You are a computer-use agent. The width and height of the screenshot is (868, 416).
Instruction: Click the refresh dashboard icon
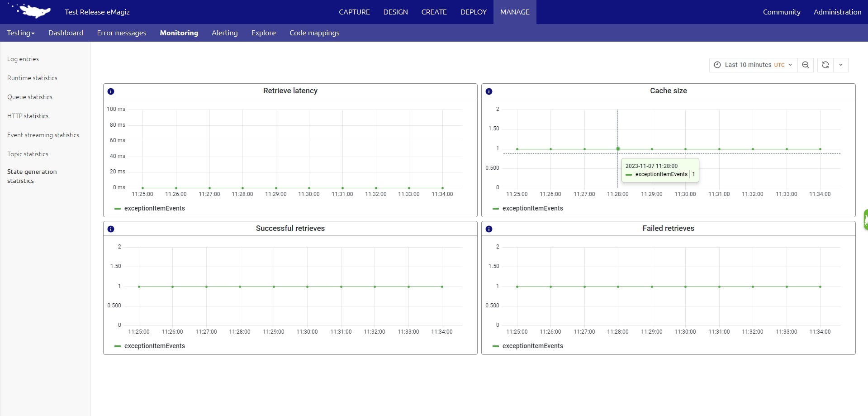click(x=825, y=65)
